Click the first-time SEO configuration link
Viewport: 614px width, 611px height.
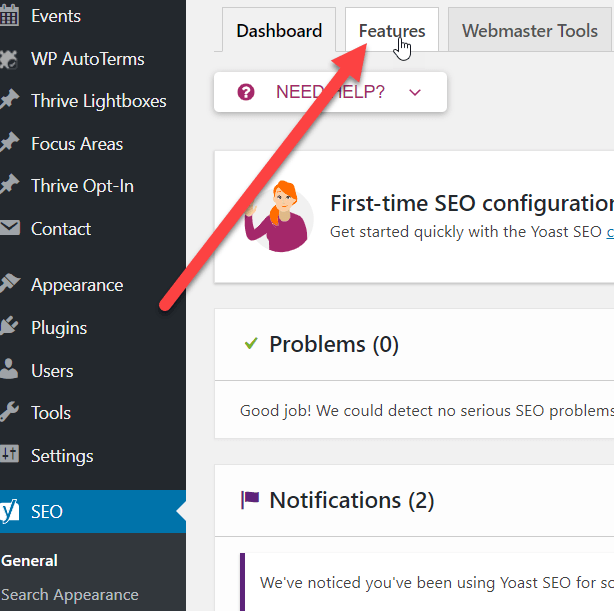coord(609,232)
